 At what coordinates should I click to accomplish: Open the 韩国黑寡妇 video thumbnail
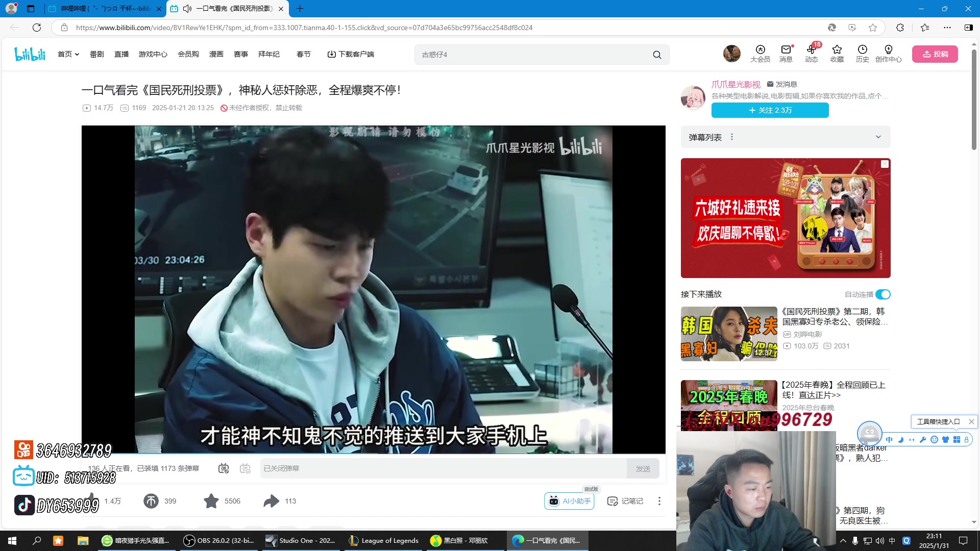729,334
